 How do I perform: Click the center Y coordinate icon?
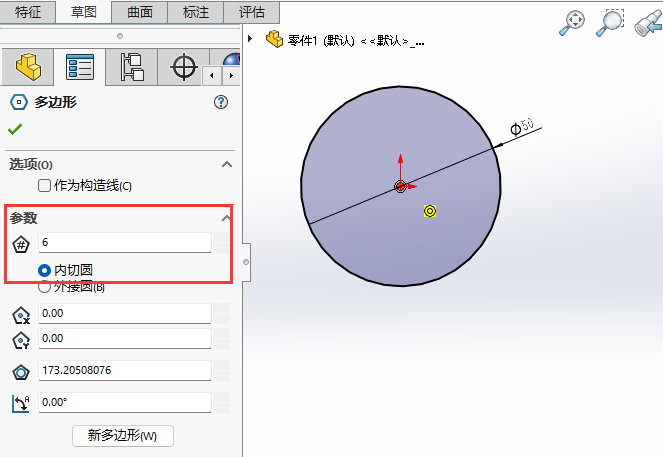pyautogui.click(x=21, y=340)
